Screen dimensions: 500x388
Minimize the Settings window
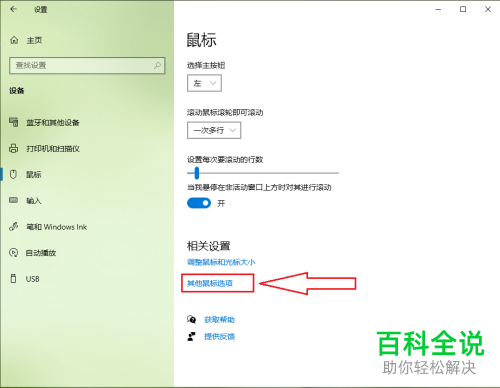point(438,9)
